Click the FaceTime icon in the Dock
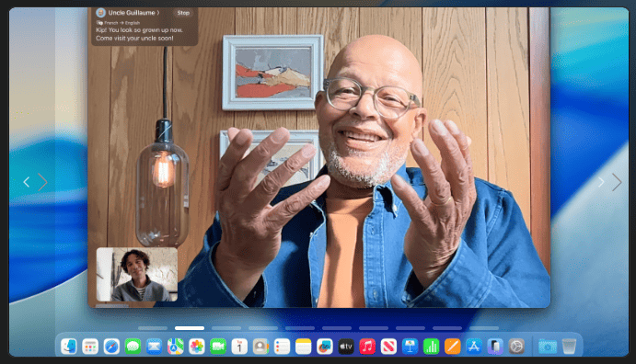The image size is (636, 364). [218, 347]
